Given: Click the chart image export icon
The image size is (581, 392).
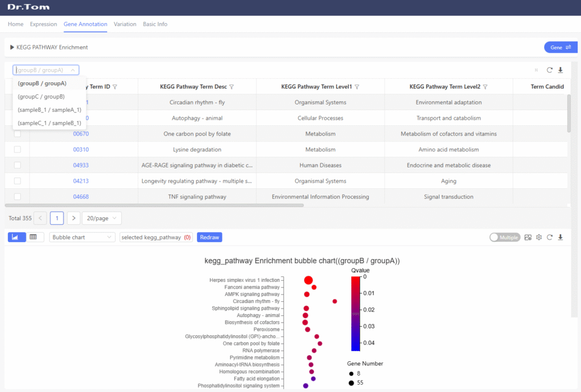Looking at the screenshot, I should coord(528,237).
